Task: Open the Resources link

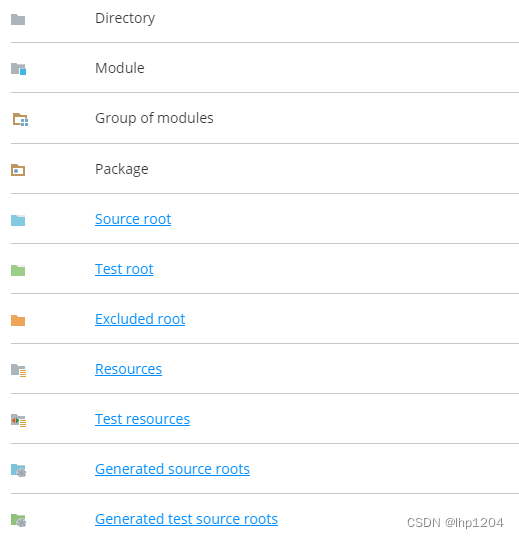Action: (129, 369)
